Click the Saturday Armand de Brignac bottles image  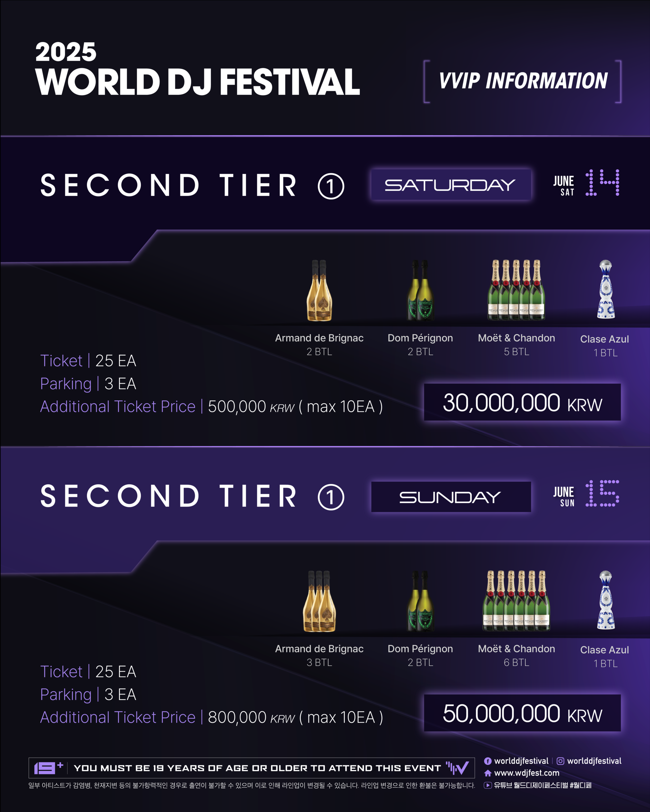point(320,290)
